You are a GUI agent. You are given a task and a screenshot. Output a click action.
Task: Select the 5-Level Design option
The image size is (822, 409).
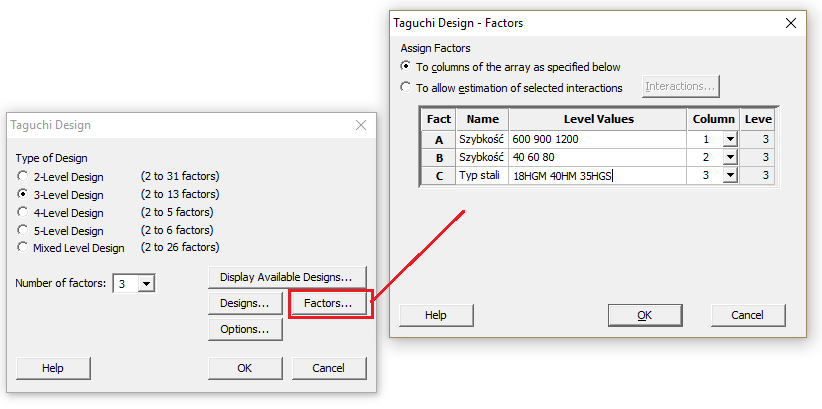tap(22, 230)
